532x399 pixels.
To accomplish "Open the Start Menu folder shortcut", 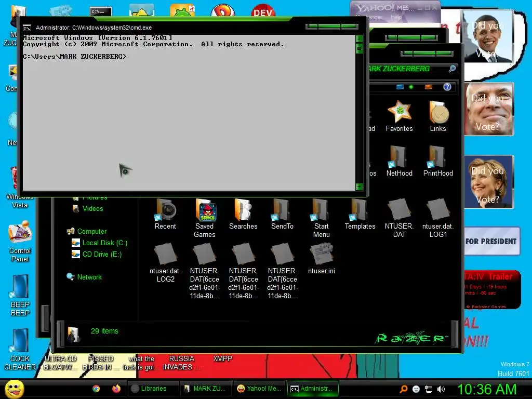I will 321,218.
